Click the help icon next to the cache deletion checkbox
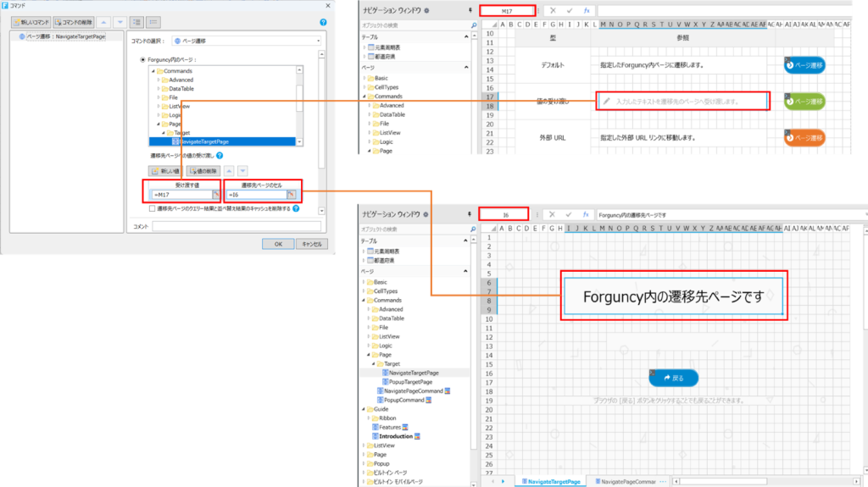The width and height of the screenshot is (868, 487). 296,208
